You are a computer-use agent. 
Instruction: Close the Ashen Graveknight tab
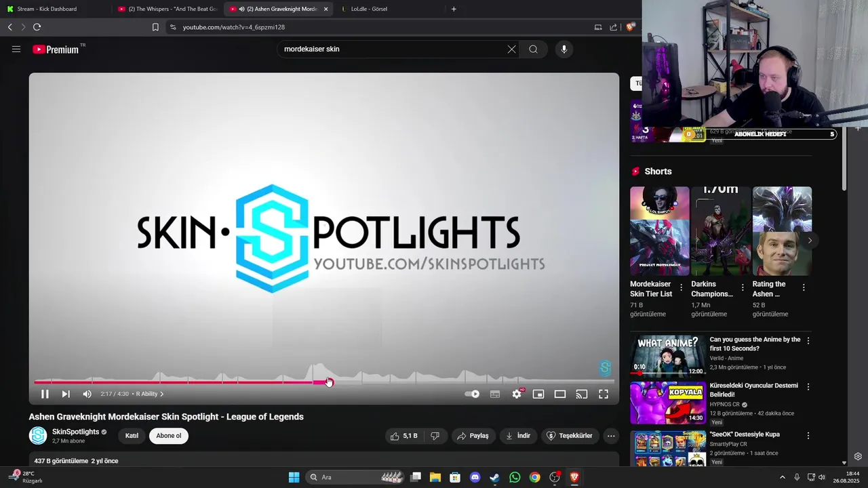click(326, 9)
